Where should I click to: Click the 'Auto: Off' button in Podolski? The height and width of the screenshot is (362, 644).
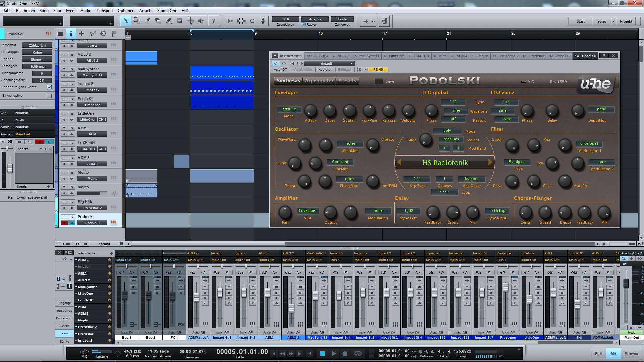tap(280, 69)
